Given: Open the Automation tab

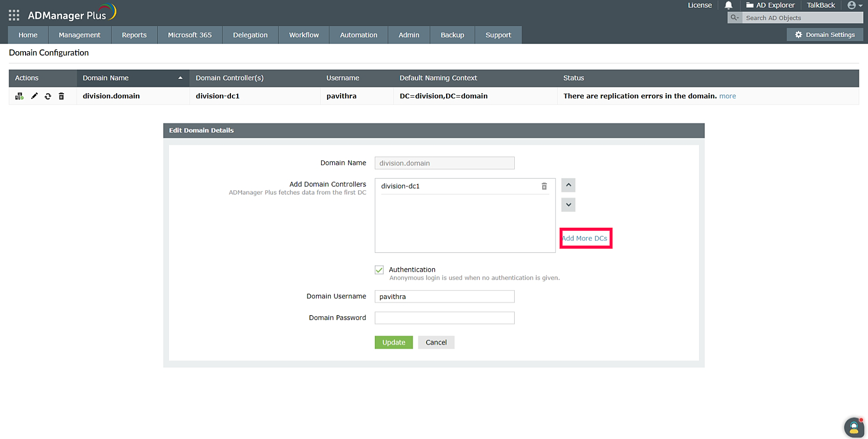Looking at the screenshot, I should (x=358, y=35).
